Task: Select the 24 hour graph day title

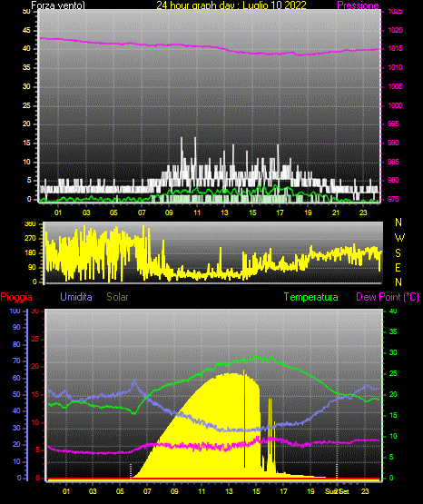Action: [x=231, y=5]
